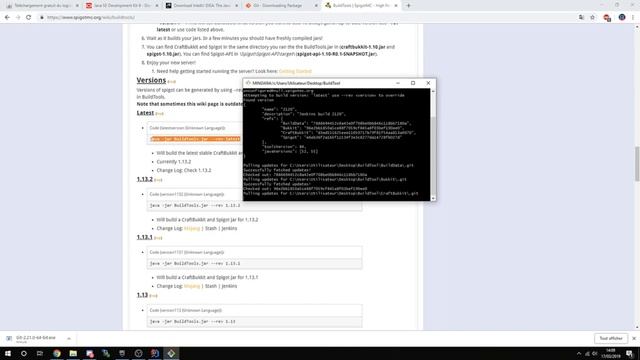Image resolution: width=640 pixels, height=360 pixels.
Task: Open Windows notification center
Action: click(x=630, y=353)
